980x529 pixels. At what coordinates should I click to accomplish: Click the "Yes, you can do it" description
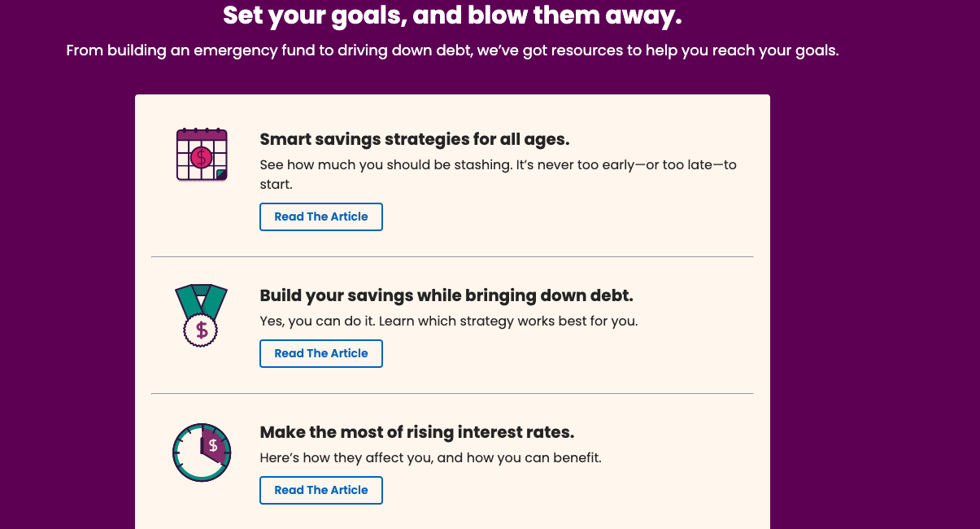coord(448,321)
